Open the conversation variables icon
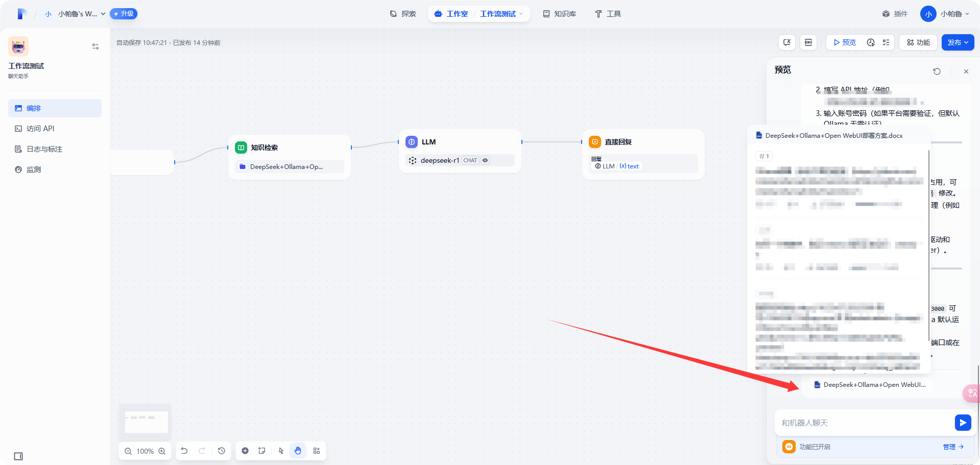Image resolution: width=980 pixels, height=465 pixels. [787, 42]
